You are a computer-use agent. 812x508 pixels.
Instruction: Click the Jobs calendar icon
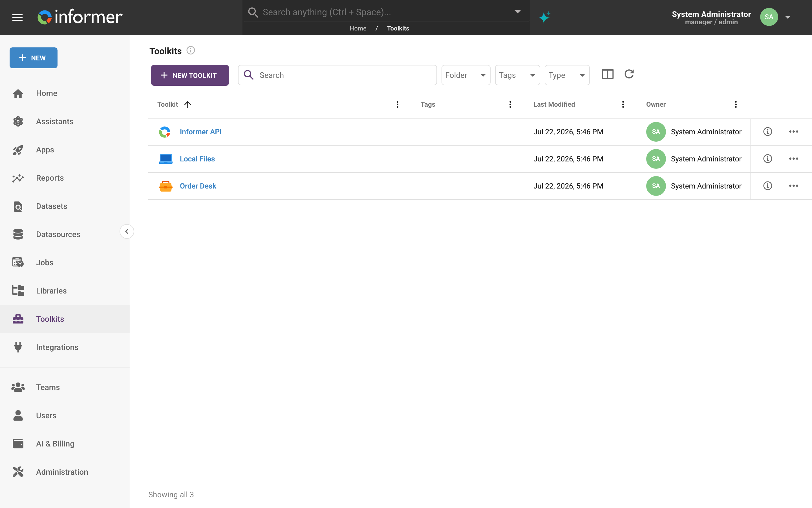coord(18,262)
